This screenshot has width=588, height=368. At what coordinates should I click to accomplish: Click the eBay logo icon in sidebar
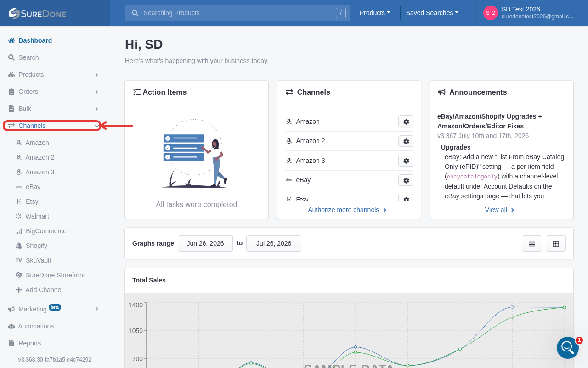tap(19, 187)
